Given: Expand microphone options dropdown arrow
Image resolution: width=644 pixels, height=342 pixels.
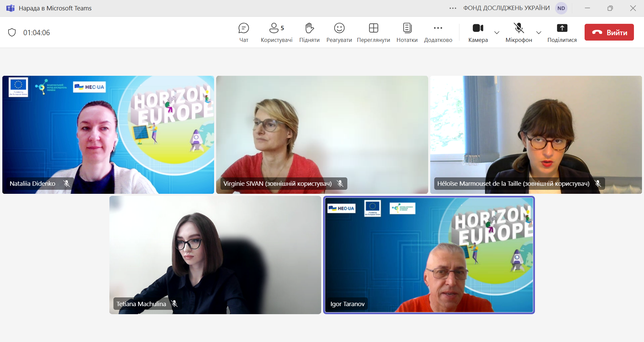Looking at the screenshot, I should tap(539, 33).
